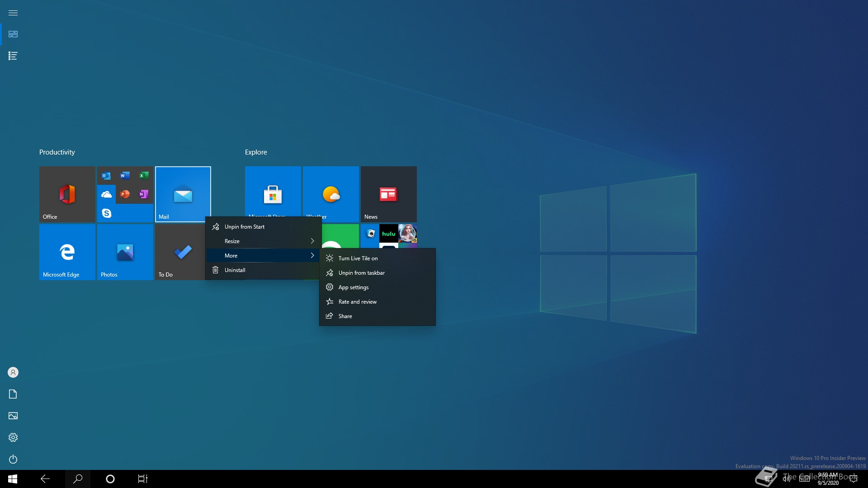868x488 pixels.
Task: Launch Skype from the Office folder tile
Action: pyautogui.click(x=106, y=213)
